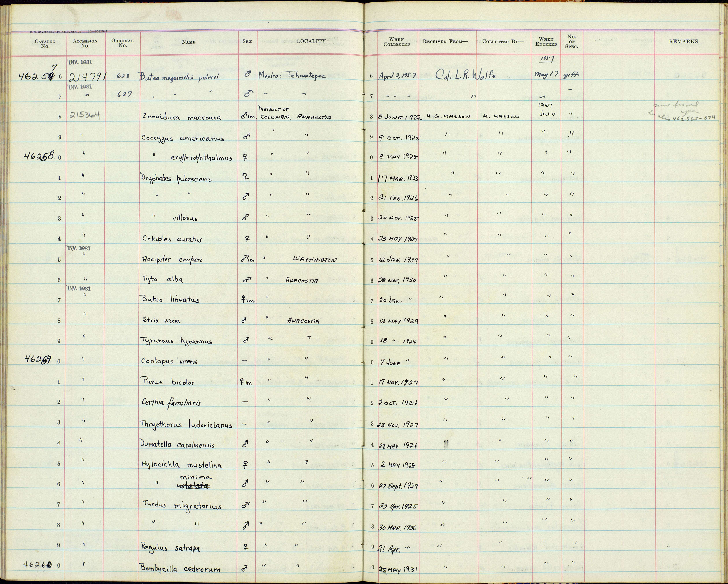Click the 'REMARKS' column header
Image resolution: width=728 pixels, height=584 pixels.
pyautogui.click(x=683, y=41)
